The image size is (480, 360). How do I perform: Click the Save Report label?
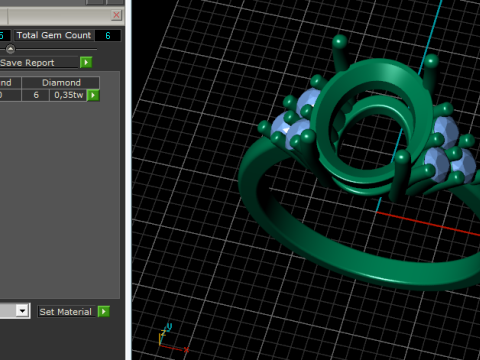(x=27, y=63)
